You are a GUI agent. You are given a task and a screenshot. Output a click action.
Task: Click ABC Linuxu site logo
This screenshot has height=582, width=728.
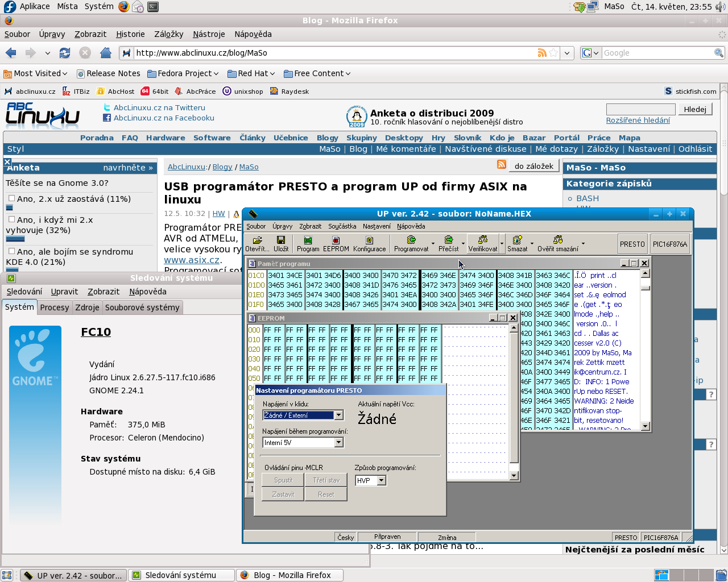[x=43, y=115]
